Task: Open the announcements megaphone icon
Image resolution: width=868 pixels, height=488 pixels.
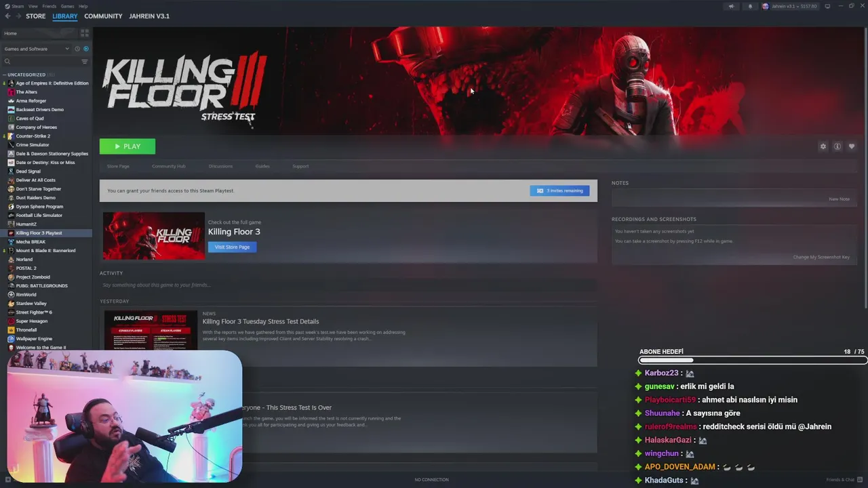Action: (x=731, y=6)
